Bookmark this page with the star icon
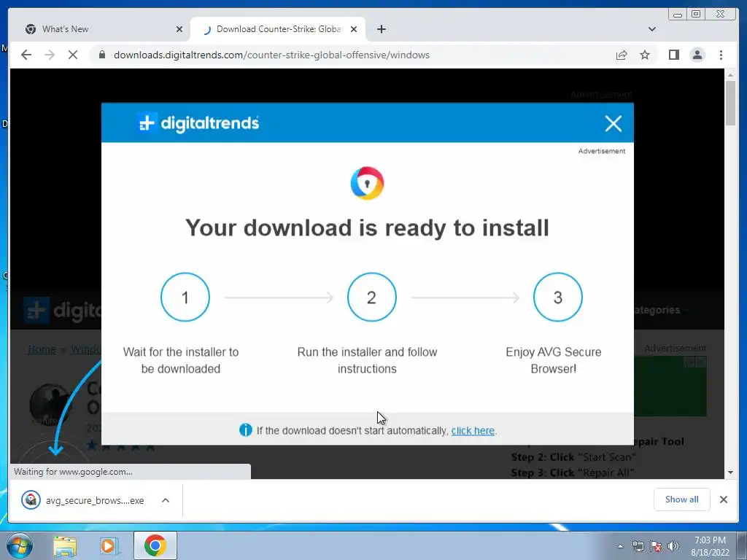Viewport: 747px width, 560px height. pyautogui.click(x=645, y=55)
